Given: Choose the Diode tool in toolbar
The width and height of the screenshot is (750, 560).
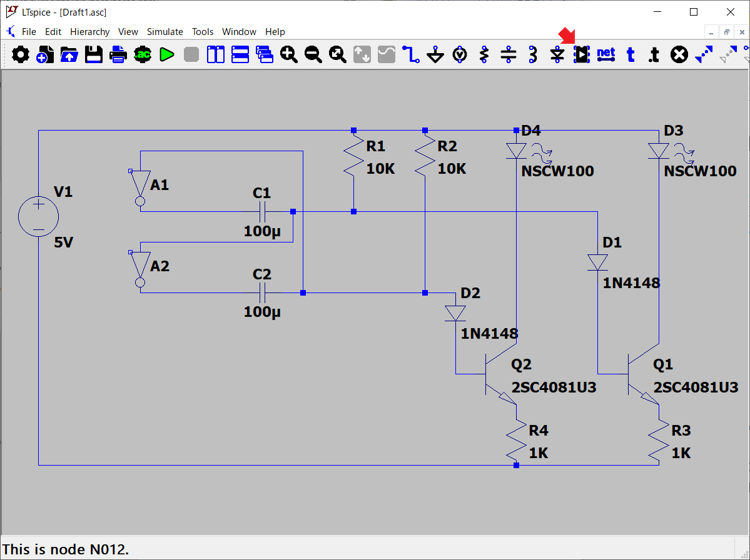Looking at the screenshot, I should click(557, 55).
